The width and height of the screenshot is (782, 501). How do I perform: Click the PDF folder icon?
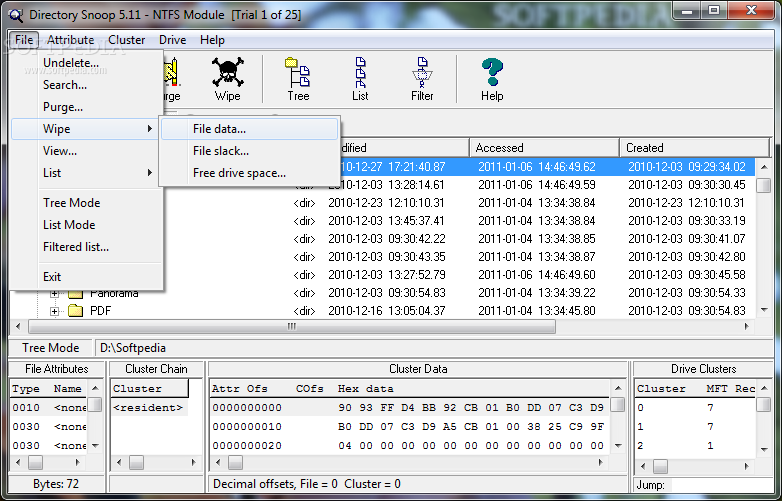75,311
